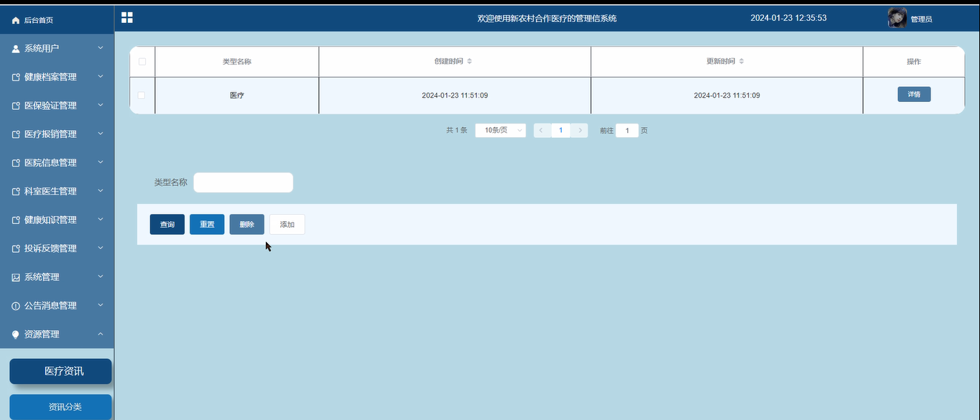Screen dimensions: 980x420
Task: Click the icon beside 健康档案管理
Action: coord(16,77)
